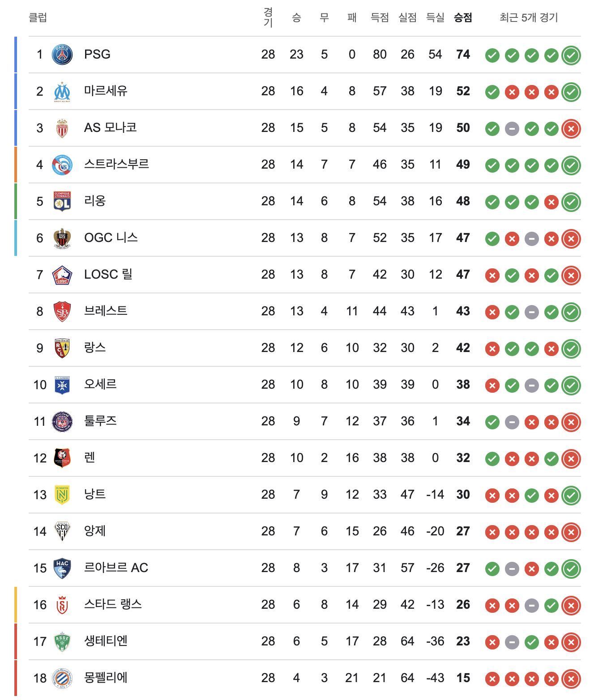The height and width of the screenshot is (700, 607).
Task: Click the LOSC Lille club logo
Action: pos(62,275)
